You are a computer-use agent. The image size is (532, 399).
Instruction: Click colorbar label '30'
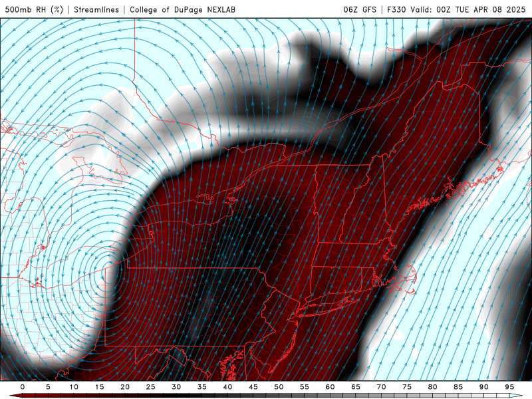(176, 387)
